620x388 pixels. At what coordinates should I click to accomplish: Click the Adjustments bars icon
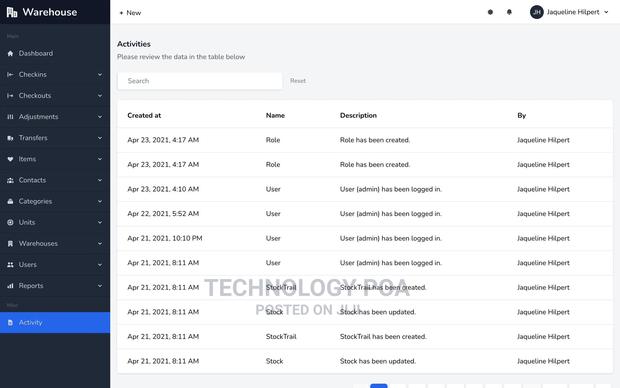[x=10, y=117]
